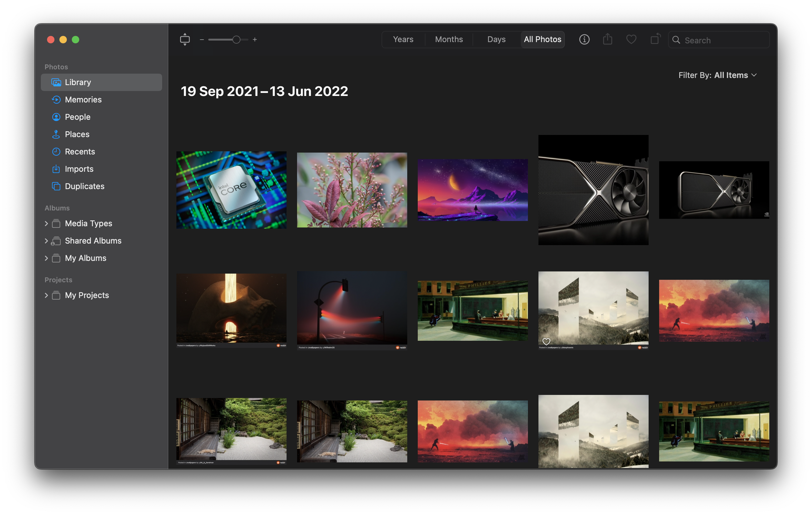Open Memories in the sidebar
The image size is (812, 515).
pos(83,99)
